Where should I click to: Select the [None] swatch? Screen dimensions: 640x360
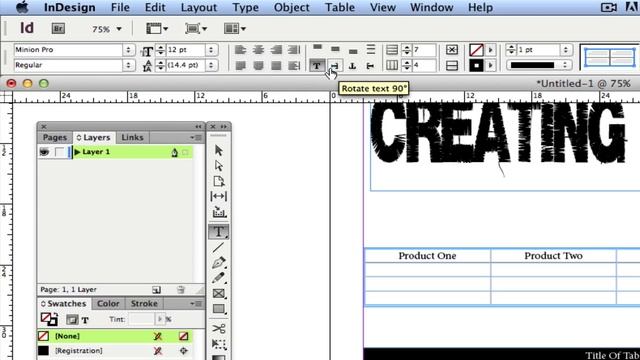(115, 336)
